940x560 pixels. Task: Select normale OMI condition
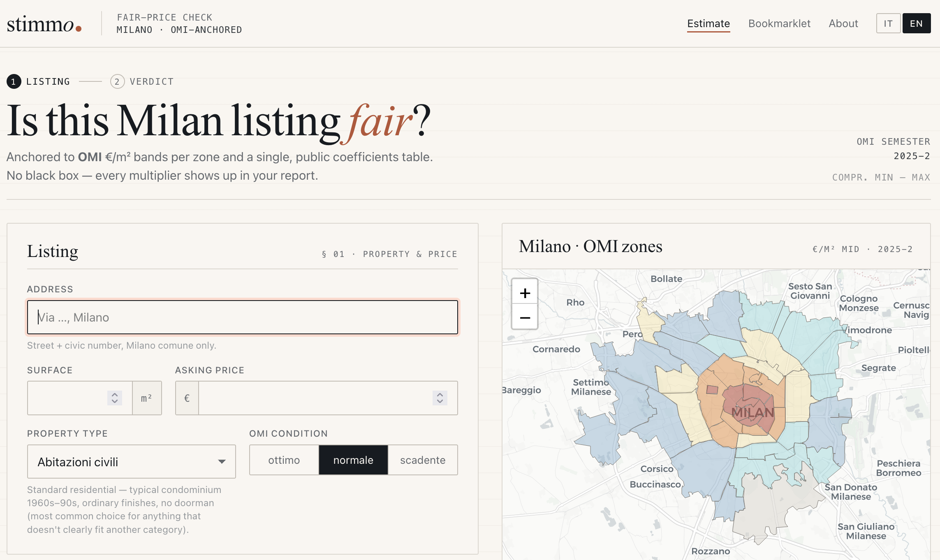click(x=353, y=460)
